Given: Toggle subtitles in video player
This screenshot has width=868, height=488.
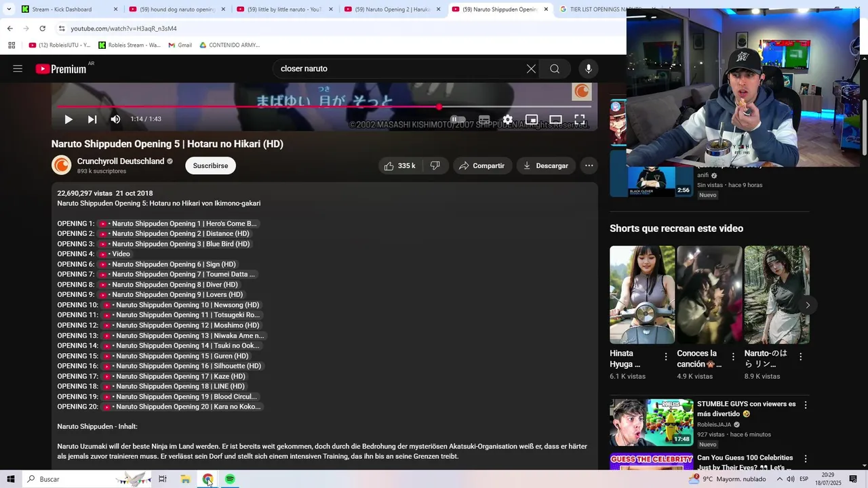Looking at the screenshot, I should (x=484, y=119).
